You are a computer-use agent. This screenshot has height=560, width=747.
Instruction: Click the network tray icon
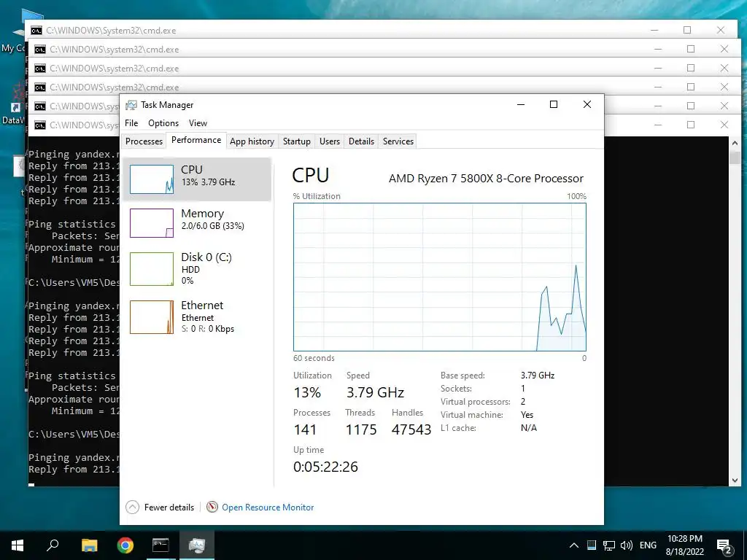coord(609,545)
